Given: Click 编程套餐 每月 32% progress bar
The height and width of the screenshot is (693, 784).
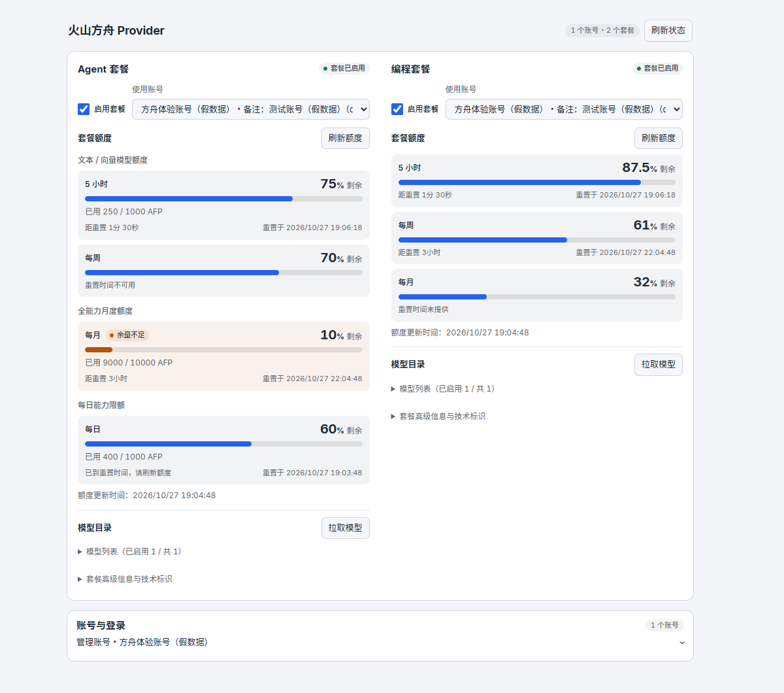Looking at the screenshot, I should tap(537, 297).
